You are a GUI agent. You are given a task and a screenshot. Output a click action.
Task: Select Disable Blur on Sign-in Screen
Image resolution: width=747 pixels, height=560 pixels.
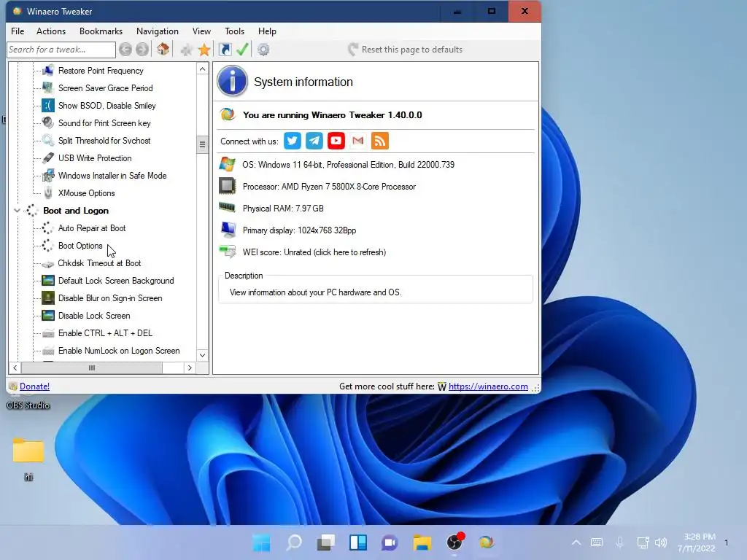click(x=110, y=298)
